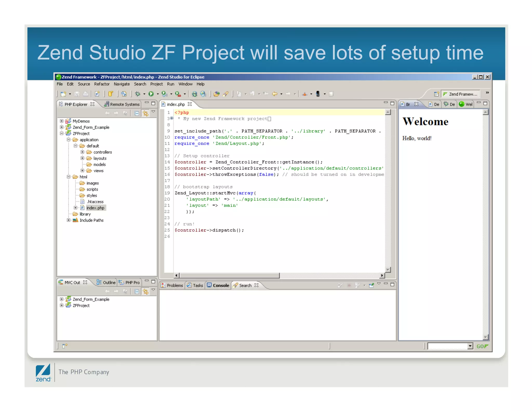Open the Window menu

(x=185, y=84)
